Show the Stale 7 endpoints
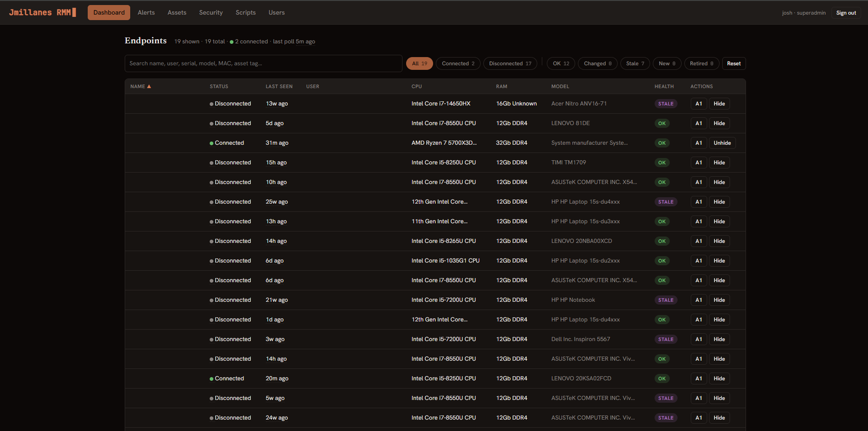 pyautogui.click(x=635, y=63)
